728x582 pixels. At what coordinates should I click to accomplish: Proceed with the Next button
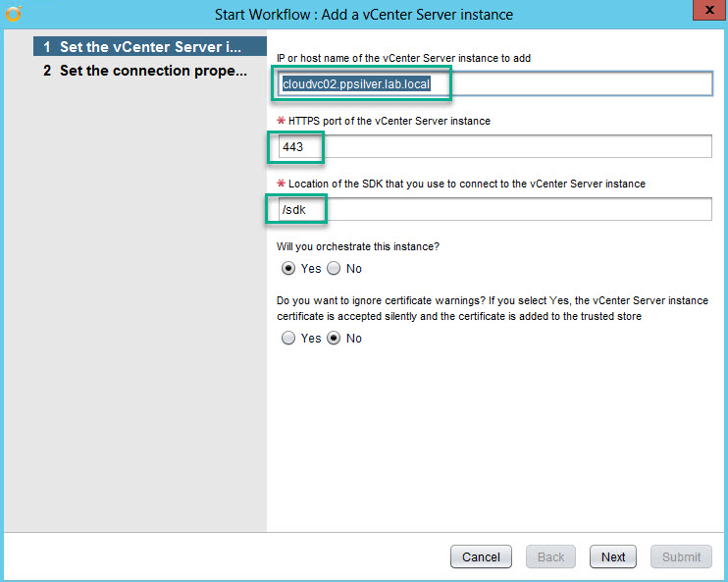[x=613, y=556]
